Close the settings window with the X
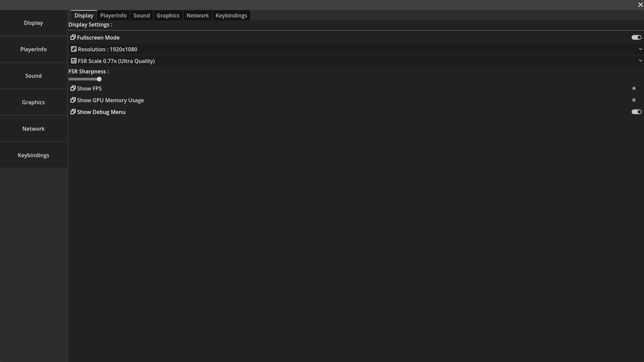644x362 pixels. coord(640,5)
